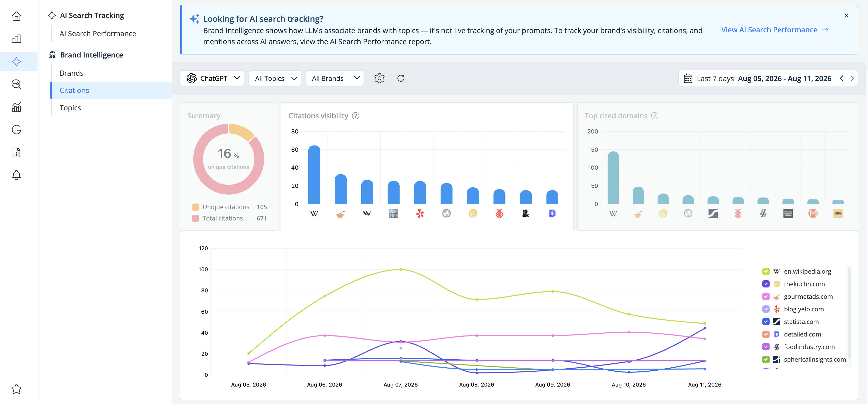Click the Aug 07, 2026 peak point on green line

click(x=401, y=269)
